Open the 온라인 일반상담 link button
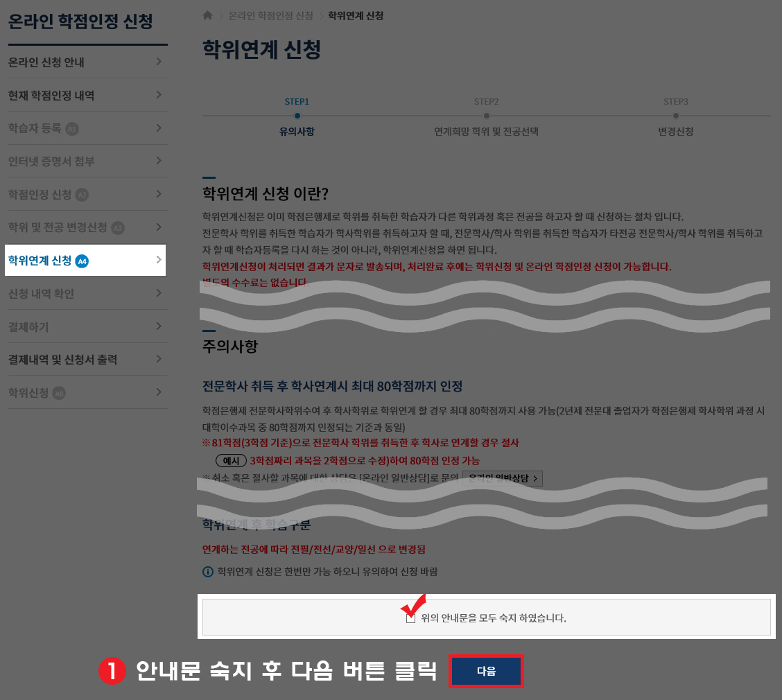 point(503,478)
